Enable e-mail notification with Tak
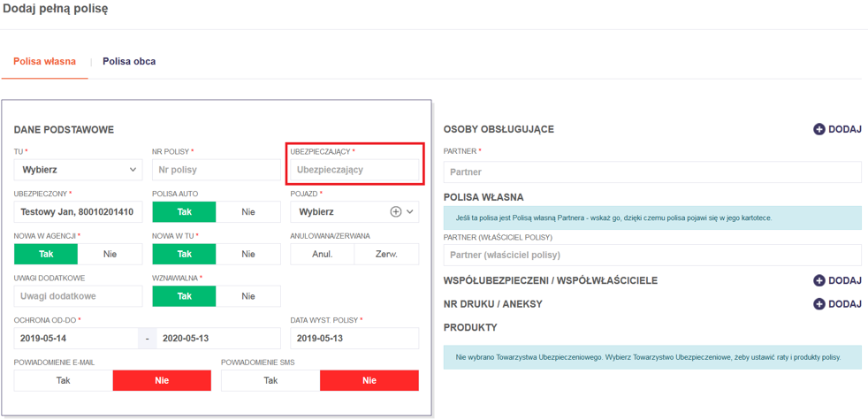 click(x=64, y=380)
